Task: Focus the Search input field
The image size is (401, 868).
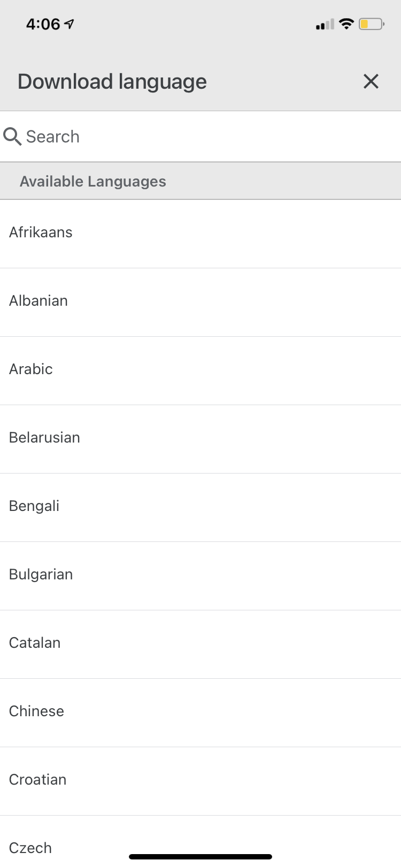Action: 209,137
